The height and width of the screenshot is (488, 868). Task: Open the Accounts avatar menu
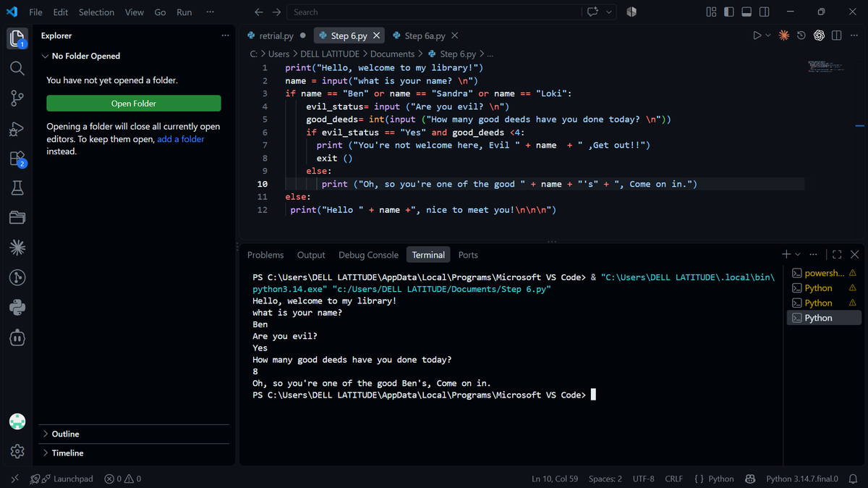coord(17,421)
